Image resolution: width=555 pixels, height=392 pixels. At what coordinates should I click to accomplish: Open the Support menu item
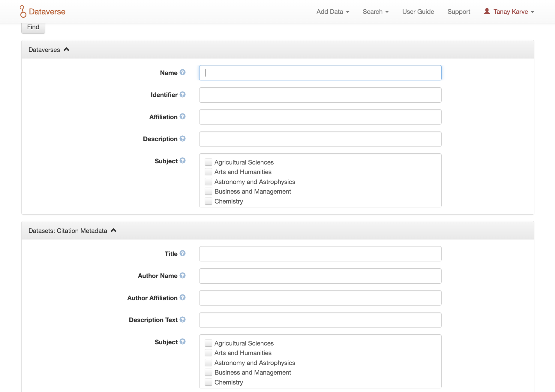coord(459,12)
